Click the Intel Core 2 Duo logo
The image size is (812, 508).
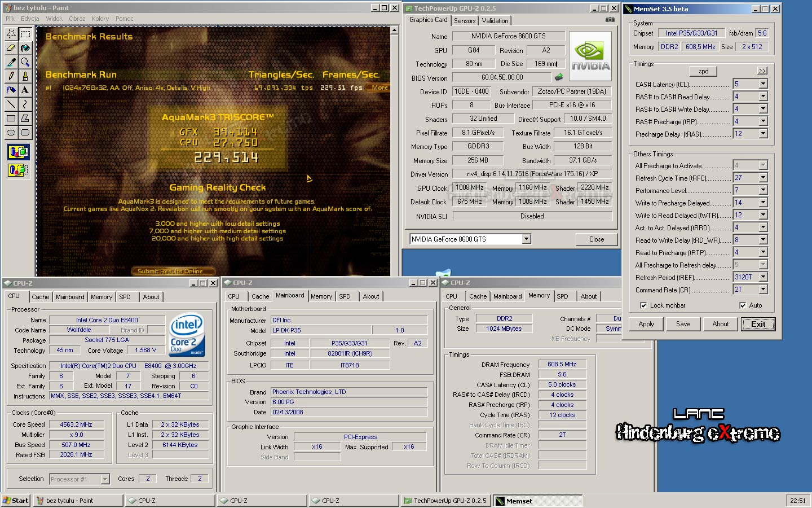pos(187,334)
